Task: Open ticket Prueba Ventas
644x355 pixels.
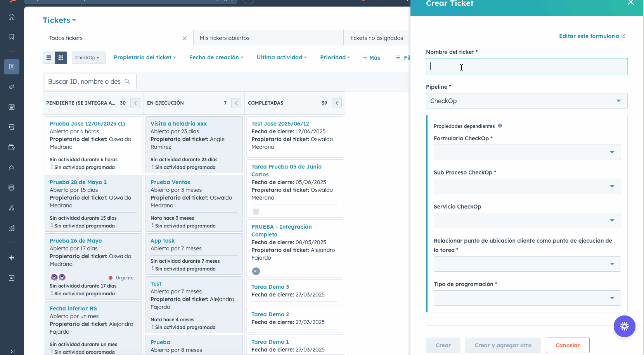Action: pos(170,182)
